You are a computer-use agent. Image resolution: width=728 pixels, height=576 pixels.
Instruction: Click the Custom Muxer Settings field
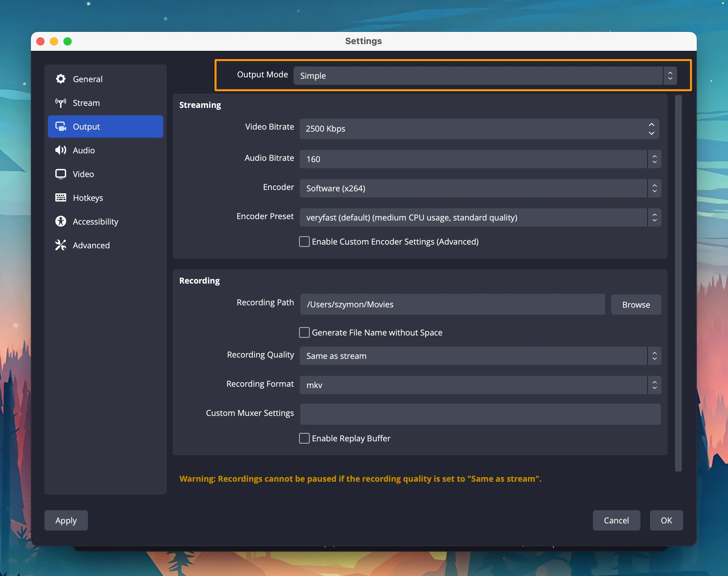(480, 414)
